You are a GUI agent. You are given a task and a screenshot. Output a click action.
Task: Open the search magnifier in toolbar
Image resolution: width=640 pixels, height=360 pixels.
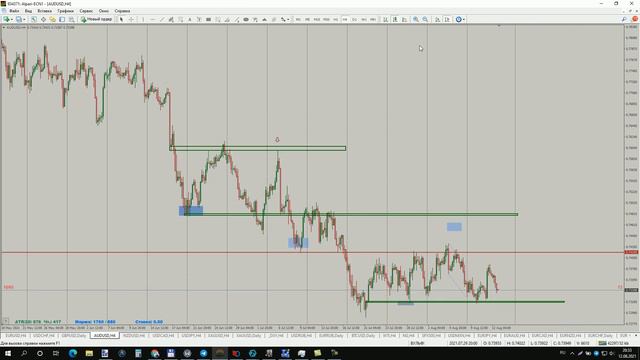[x=624, y=19]
